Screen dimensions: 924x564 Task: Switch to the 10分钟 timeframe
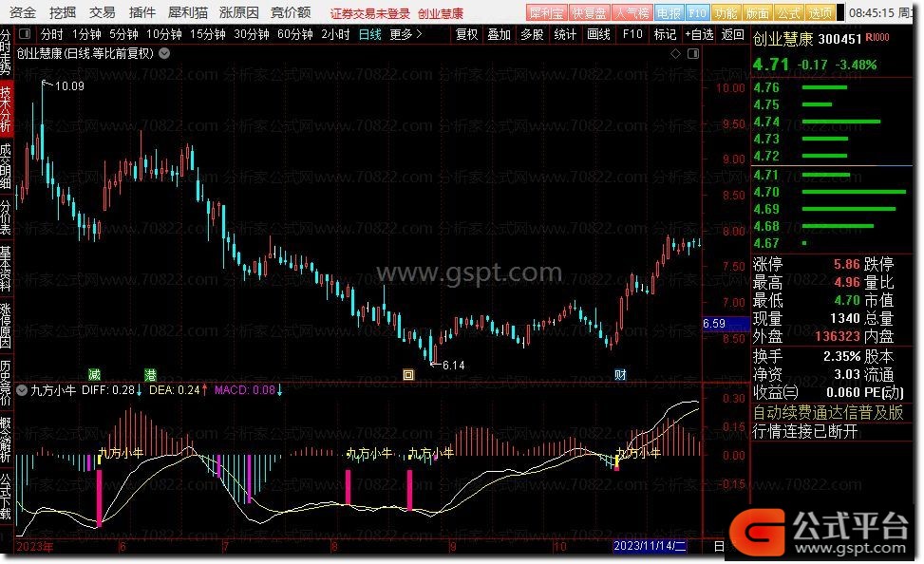pyautogui.click(x=164, y=34)
